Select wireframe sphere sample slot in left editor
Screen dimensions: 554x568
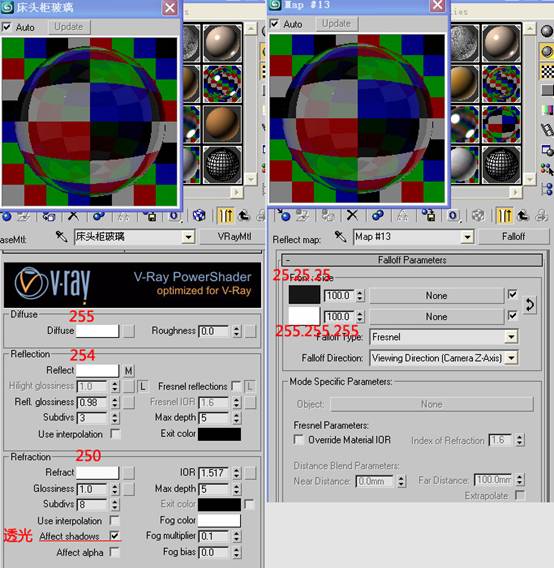coord(222,164)
